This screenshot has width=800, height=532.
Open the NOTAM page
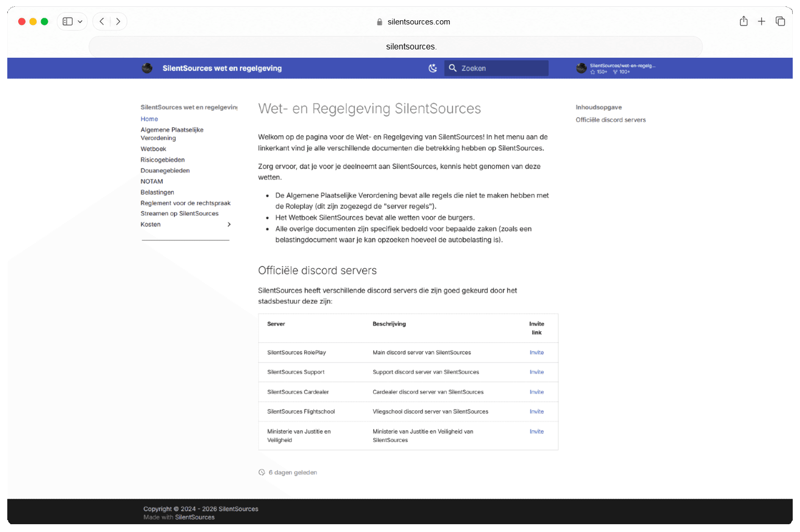pos(152,181)
